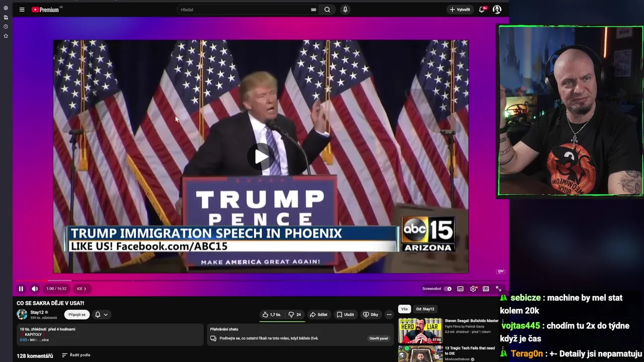Click the Terag0n chat message
This screenshot has height=362, width=644.
[x=571, y=353]
